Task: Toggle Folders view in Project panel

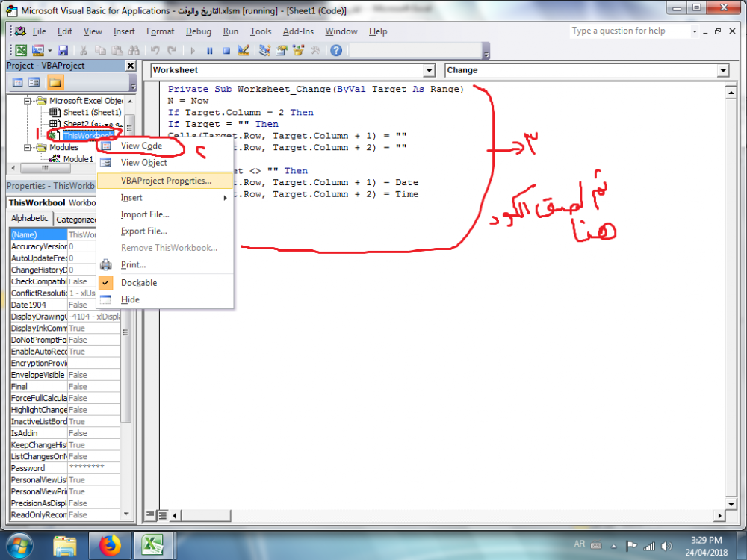Action: 55,82
